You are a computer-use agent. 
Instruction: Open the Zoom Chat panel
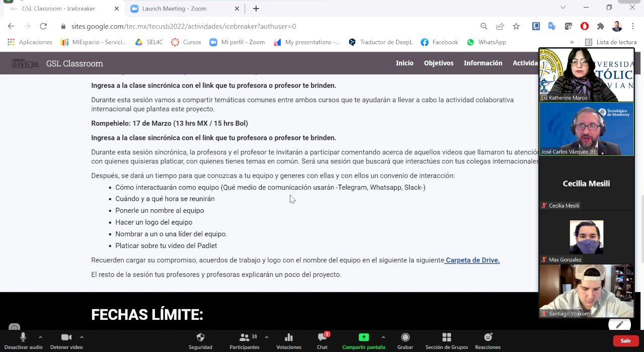(322, 338)
